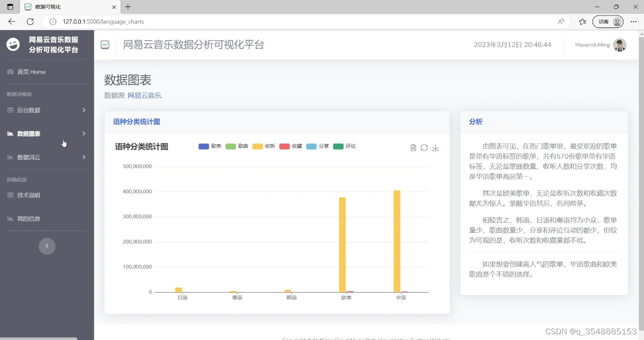This screenshot has width=644, height=340.
Task: Toggle the 评论 legend series
Action: [344, 146]
